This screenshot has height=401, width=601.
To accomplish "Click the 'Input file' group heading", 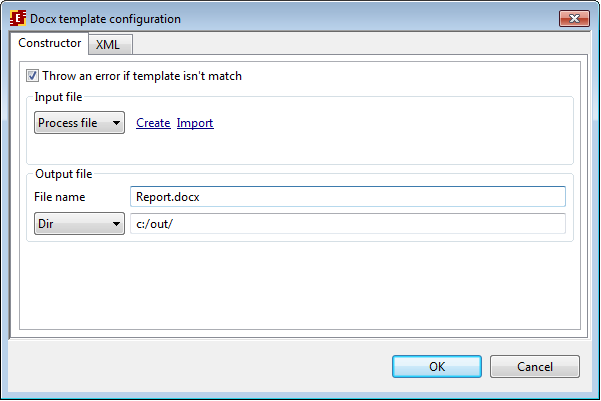I will tap(59, 97).
